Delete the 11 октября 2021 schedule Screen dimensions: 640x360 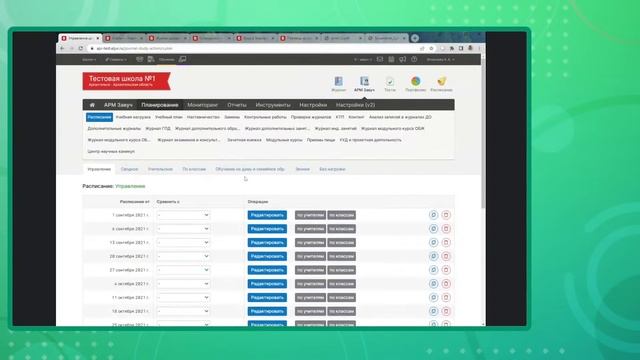tap(446, 298)
